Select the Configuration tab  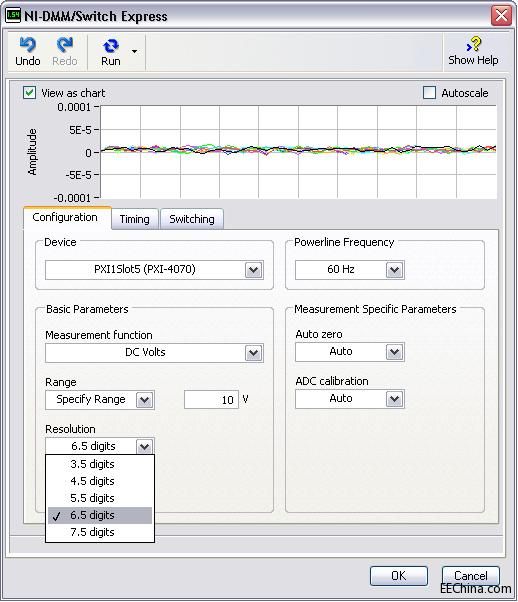point(67,218)
